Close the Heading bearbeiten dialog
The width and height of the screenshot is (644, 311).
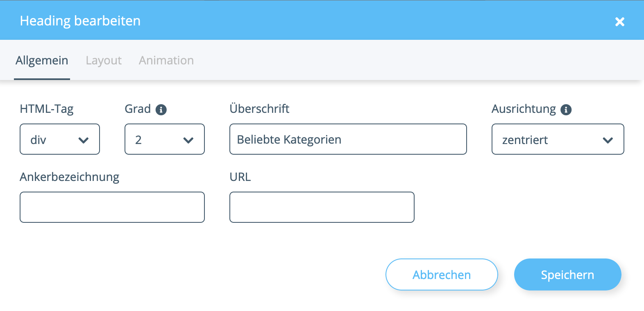point(619,21)
